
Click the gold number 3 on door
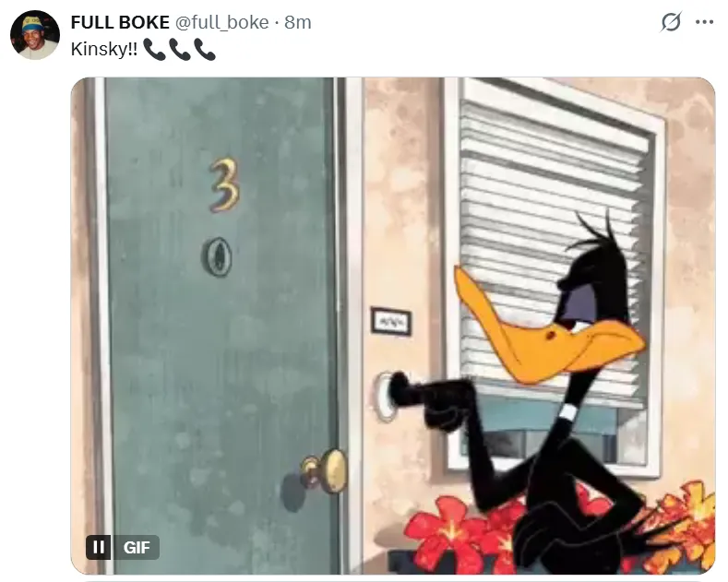point(225,185)
